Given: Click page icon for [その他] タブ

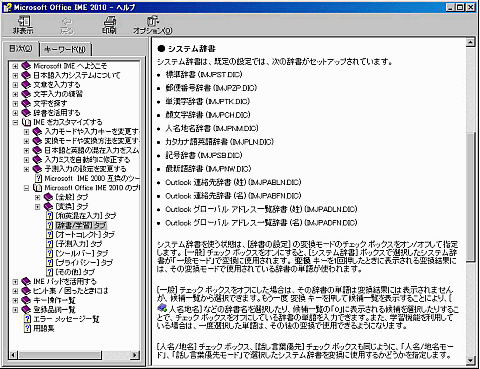Looking at the screenshot, I should coord(50,272).
